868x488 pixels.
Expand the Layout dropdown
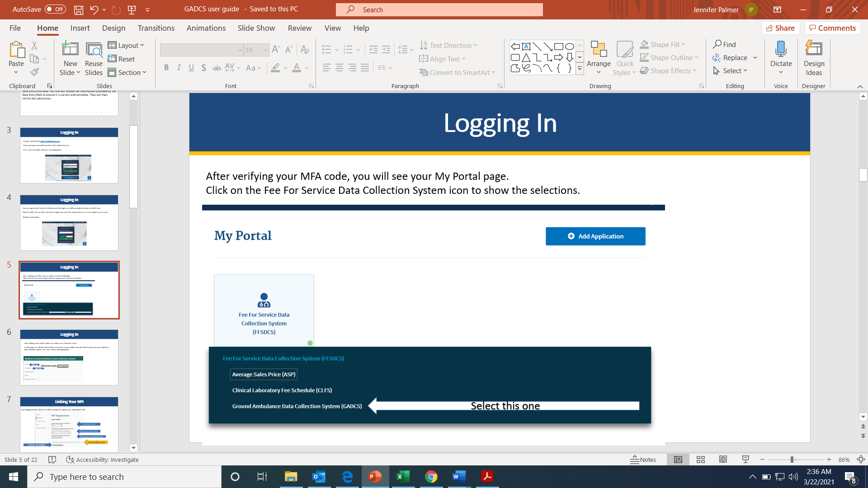click(x=126, y=45)
